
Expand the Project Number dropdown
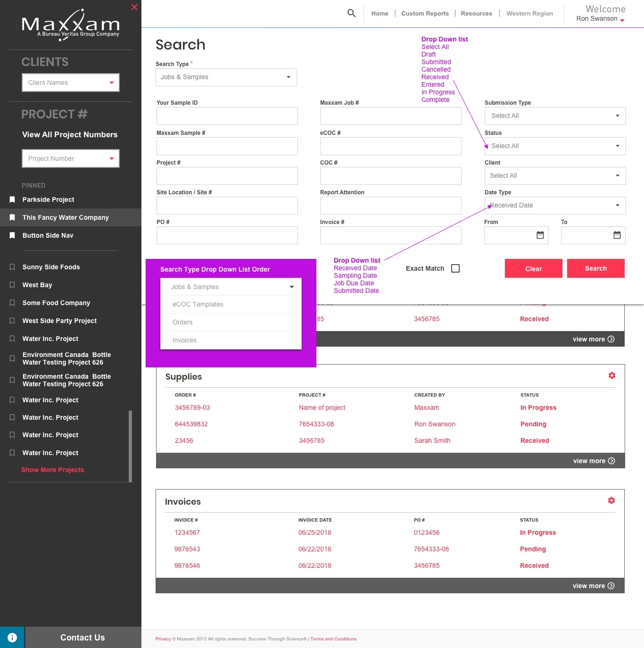coord(71,158)
